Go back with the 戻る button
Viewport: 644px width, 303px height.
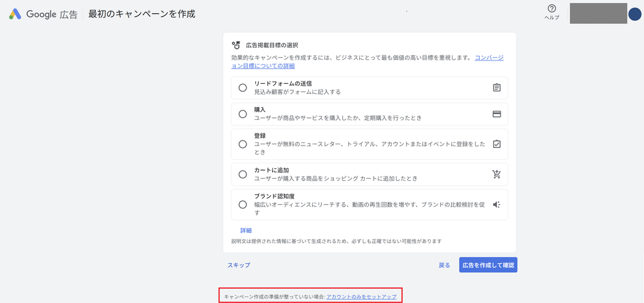tap(445, 265)
